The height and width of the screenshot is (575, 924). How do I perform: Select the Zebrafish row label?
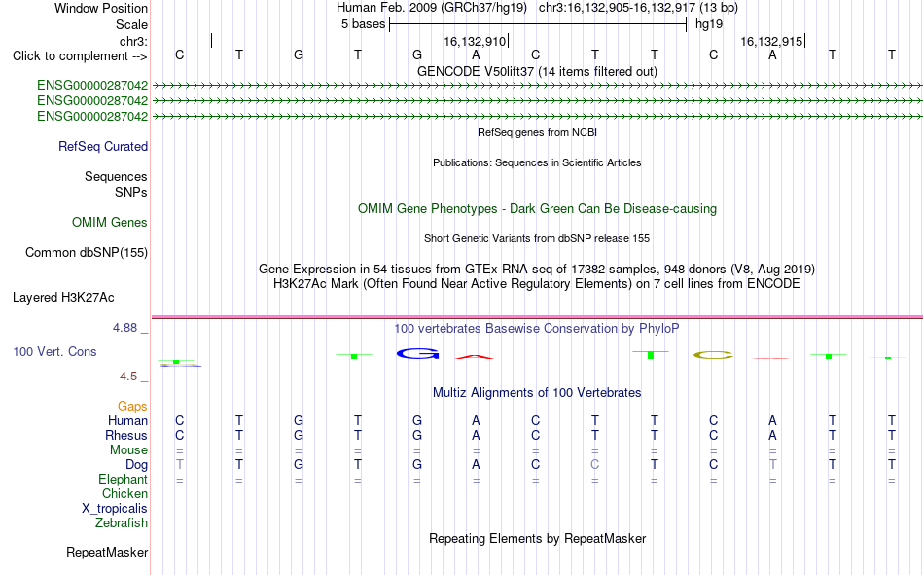tap(122, 523)
